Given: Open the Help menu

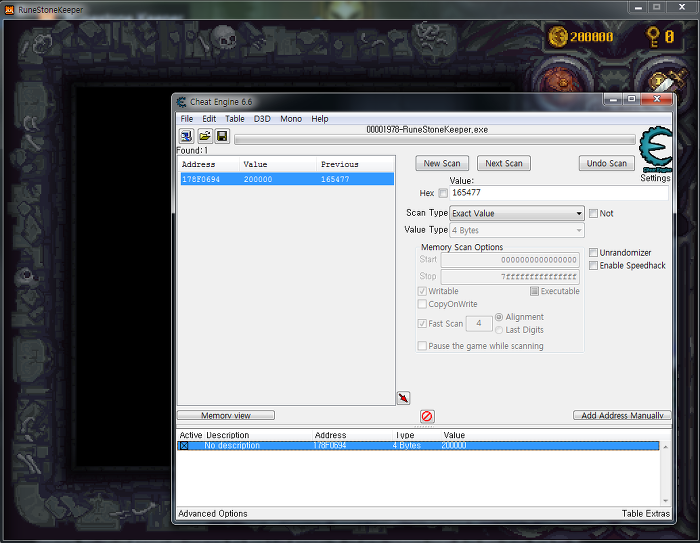Looking at the screenshot, I should 320,119.
